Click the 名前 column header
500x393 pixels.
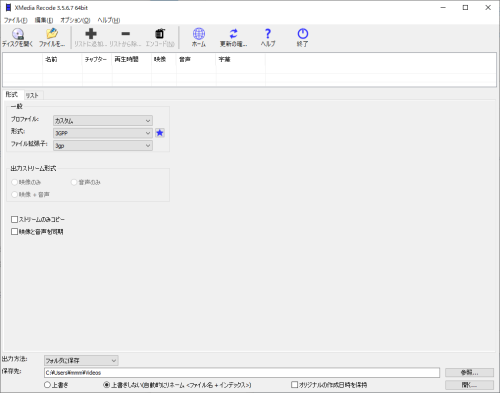coord(62,59)
